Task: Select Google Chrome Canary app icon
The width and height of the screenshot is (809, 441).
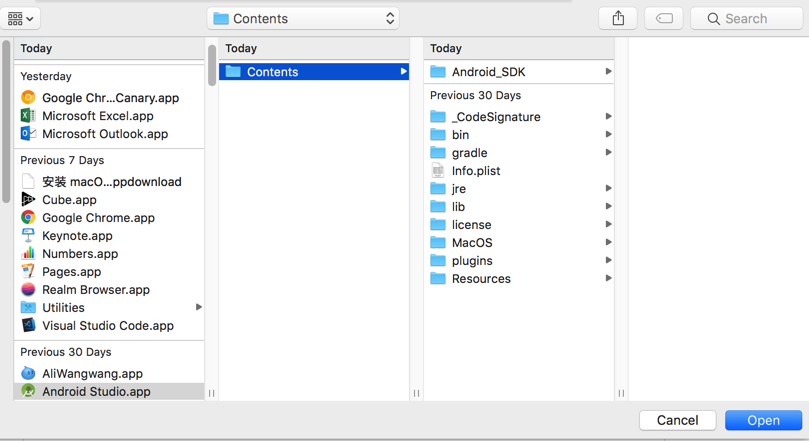Action: click(x=28, y=98)
